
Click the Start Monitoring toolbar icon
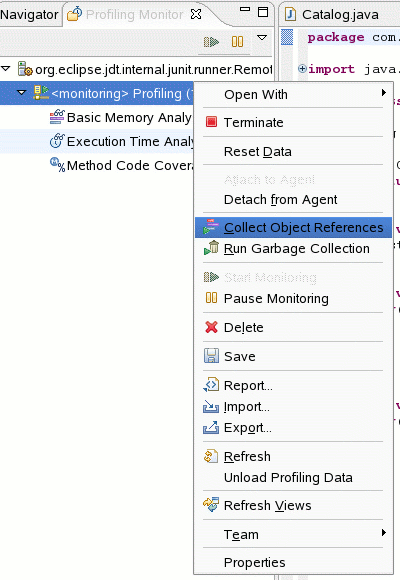click(x=211, y=42)
